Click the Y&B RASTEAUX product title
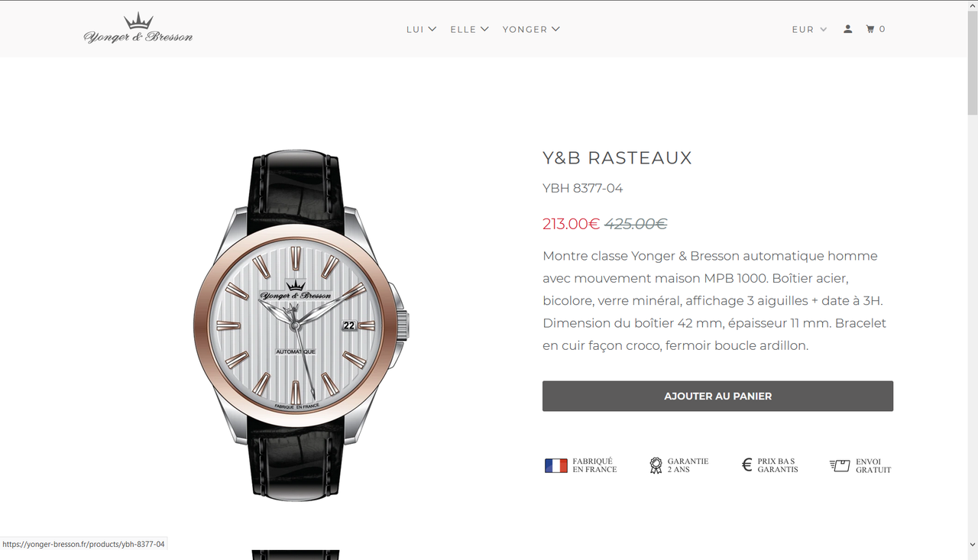The width and height of the screenshot is (978, 560). pyautogui.click(x=617, y=158)
